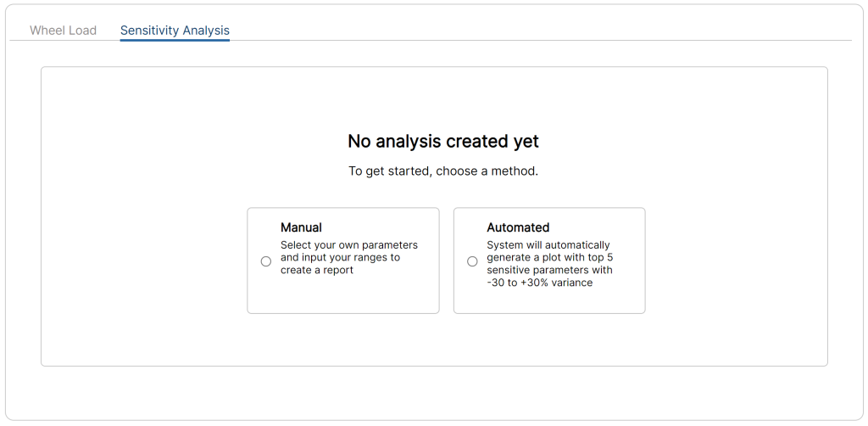This screenshot has height=426, width=868.
Task: Click the 'Select your own parameters' line
Action: (x=349, y=245)
